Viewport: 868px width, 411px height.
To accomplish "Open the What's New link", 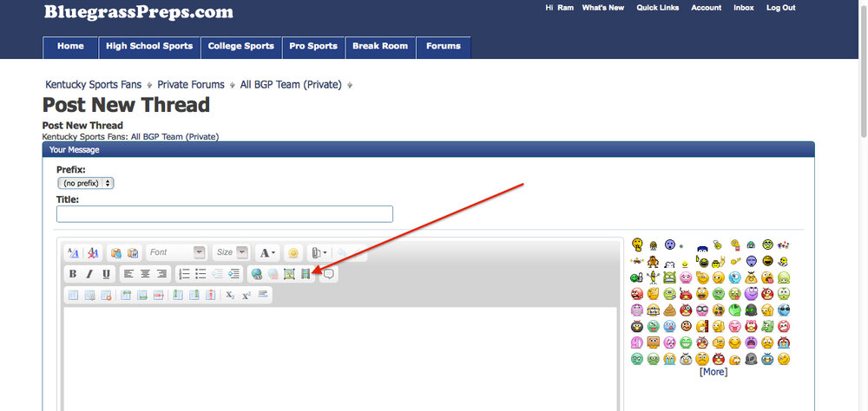I will click(603, 8).
